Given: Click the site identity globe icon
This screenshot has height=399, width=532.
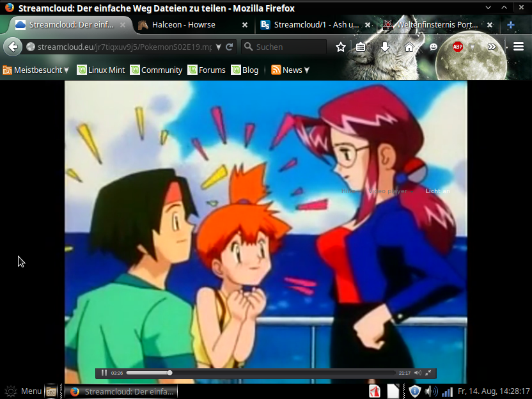Looking at the screenshot, I should [x=31, y=47].
